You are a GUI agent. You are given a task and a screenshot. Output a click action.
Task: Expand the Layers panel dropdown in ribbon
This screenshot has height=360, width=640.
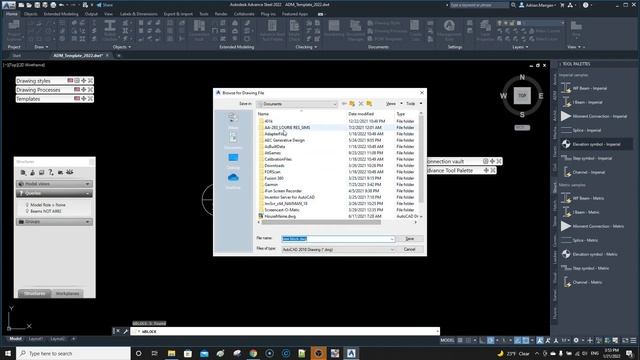point(520,47)
